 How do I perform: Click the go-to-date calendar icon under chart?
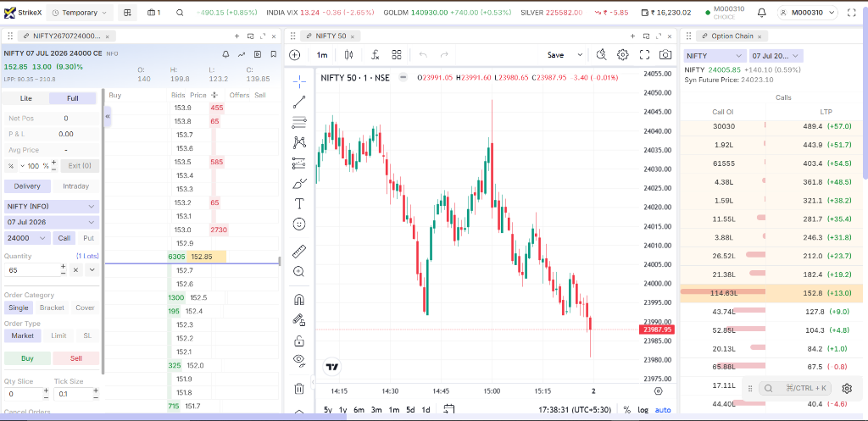tap(449, 409)
